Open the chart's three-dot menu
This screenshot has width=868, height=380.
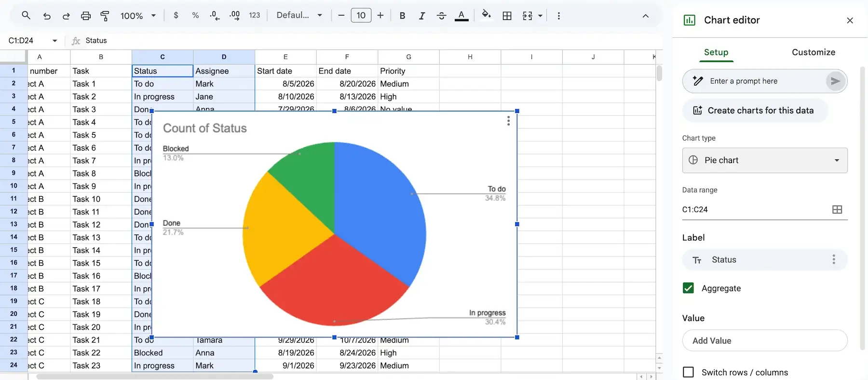click(508, 121)
